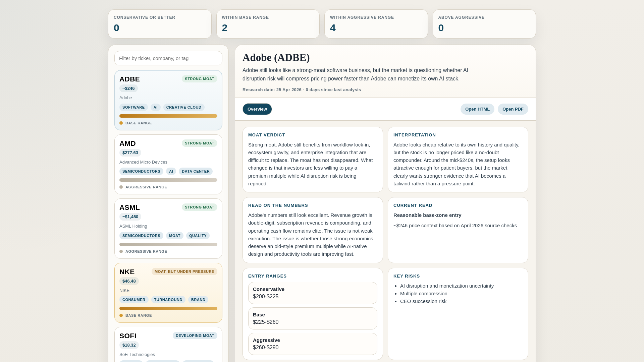This screenshot has width=644, height=362.
Task: Click the $46.48 price pill
Action: (x=129, y=281)
